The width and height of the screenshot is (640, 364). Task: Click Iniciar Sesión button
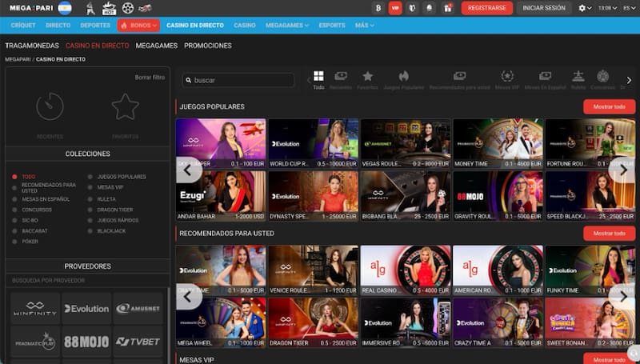[x=544, y=8]
